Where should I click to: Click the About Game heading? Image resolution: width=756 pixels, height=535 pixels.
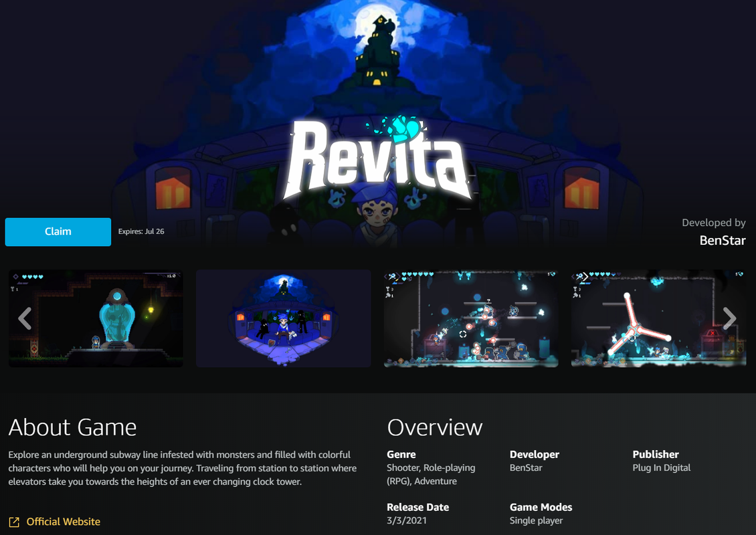point(72,427)
